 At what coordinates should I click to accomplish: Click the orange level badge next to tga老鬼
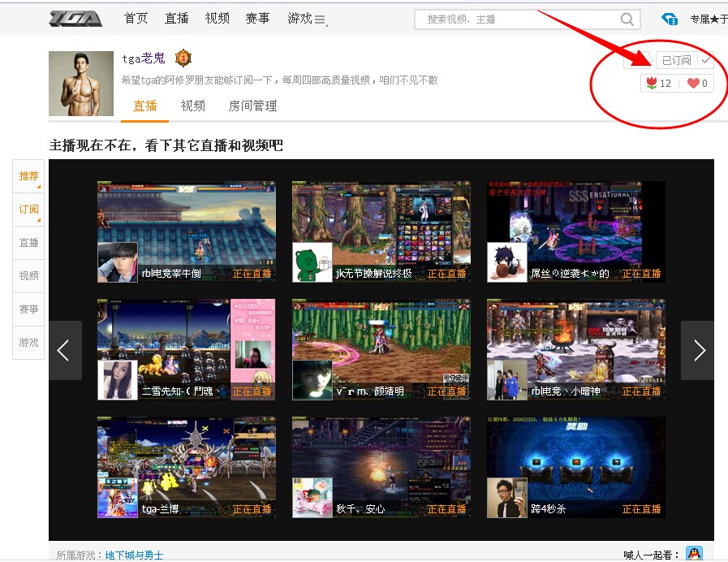coord(183,58)
